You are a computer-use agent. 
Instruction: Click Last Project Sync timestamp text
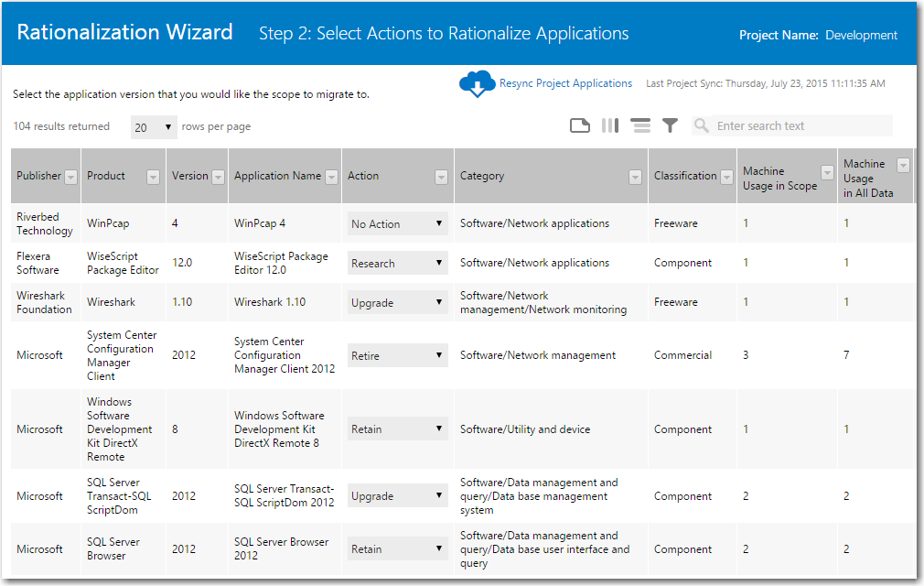coord(766,83)
